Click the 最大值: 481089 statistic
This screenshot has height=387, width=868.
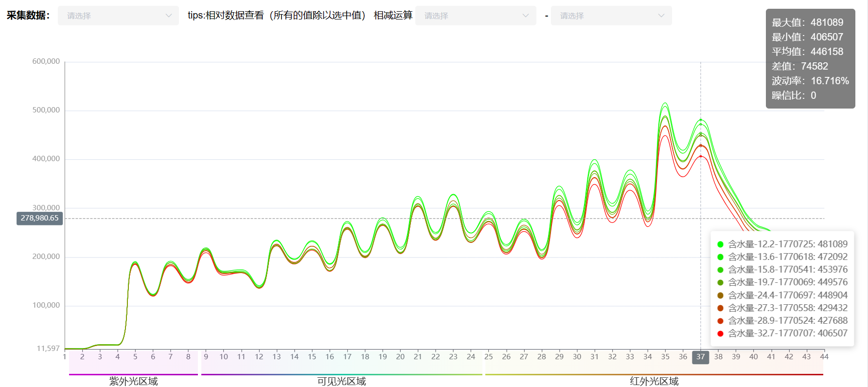pyautogui.click(x=807, y=22)
